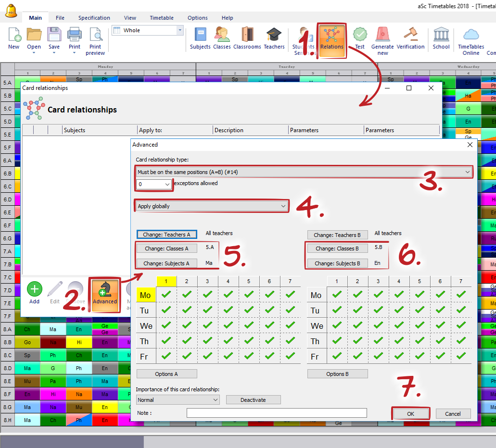Viewport: 496px width, 448px height.
Task: Open the Specification ribbon tab
Action: pyautogui.click(x=94, y=18)
